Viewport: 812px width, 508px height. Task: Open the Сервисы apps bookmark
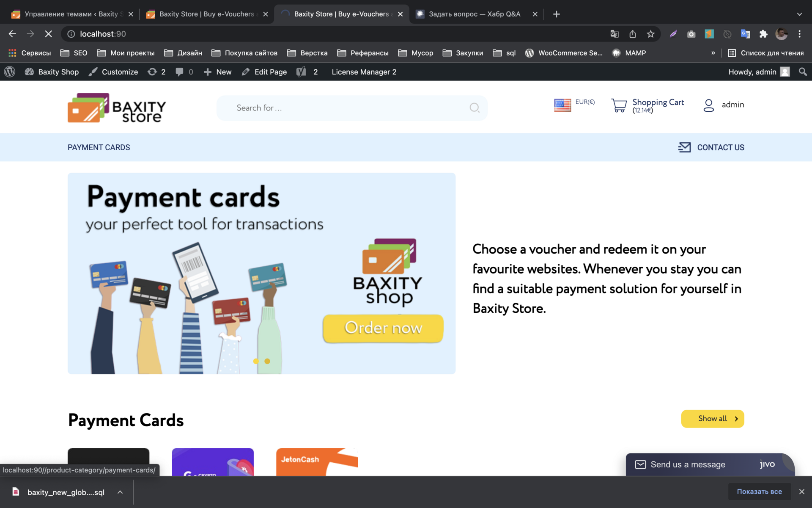pyautogui.click(x=30, y=53)
